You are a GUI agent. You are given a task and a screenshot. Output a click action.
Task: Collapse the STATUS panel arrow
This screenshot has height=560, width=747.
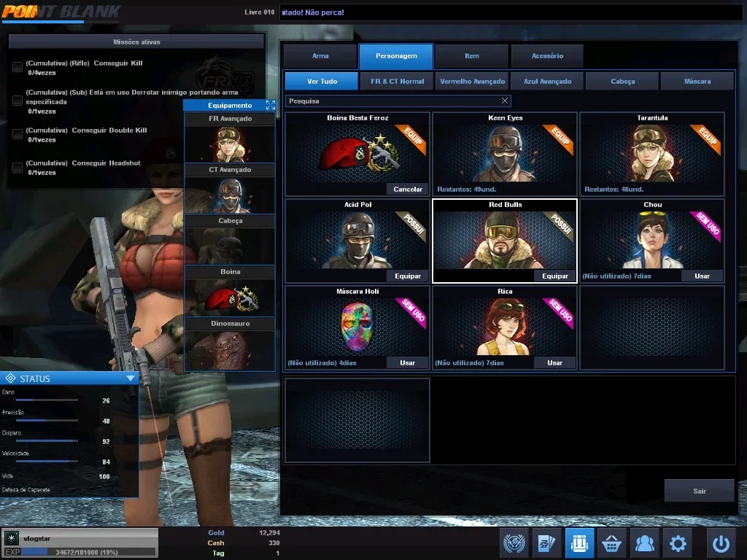[x=131, y=378]
